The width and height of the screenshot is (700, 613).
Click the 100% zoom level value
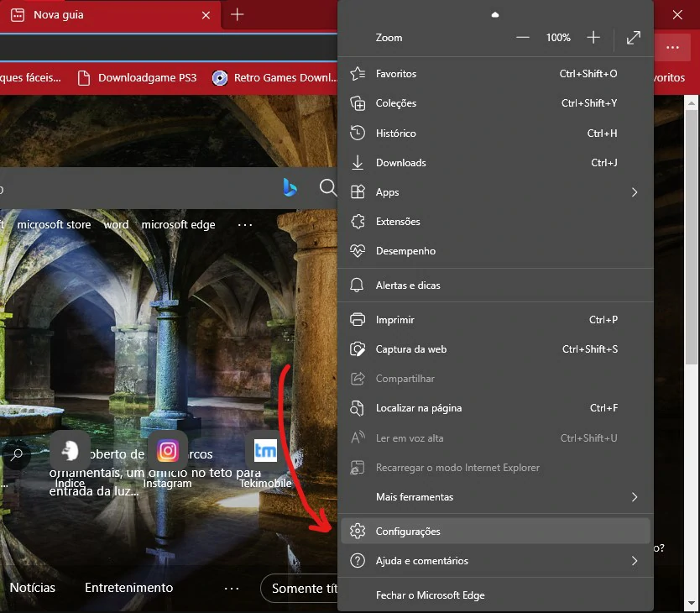point(558,38)
